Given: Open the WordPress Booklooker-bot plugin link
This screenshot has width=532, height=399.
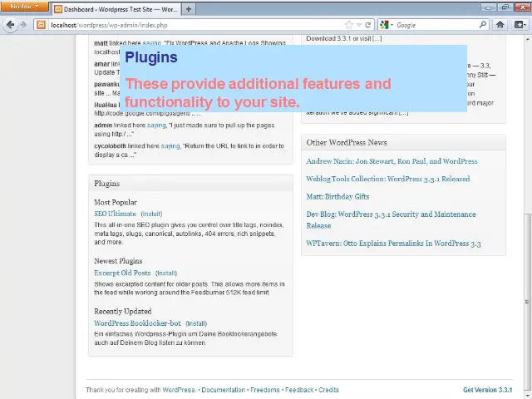Looking at the screenshot, I should point(137,323).
